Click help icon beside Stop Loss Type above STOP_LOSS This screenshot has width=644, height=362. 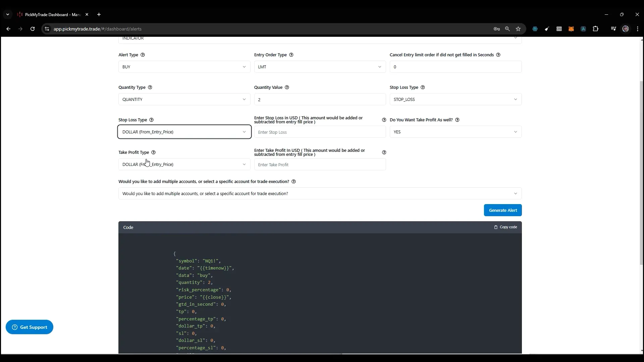pyautogui.click(x=423, y=87)
